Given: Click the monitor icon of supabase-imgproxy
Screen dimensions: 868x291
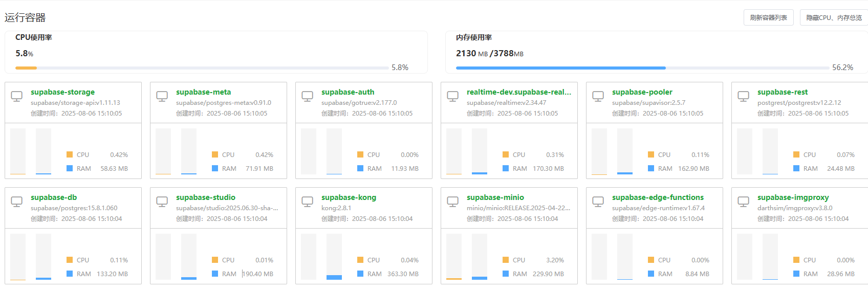Looking at the screenshot, I should [744, 202].
